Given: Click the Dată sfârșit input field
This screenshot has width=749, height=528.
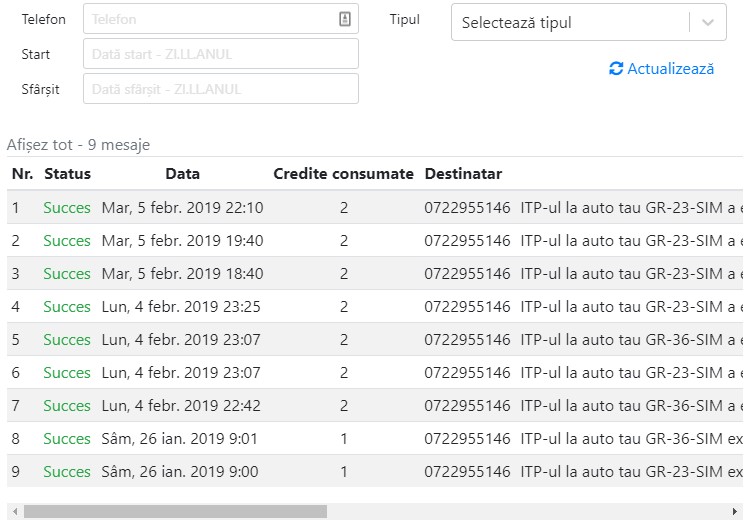Looking at the screenshot, I should pyautogui.click(x=220, y=89).
